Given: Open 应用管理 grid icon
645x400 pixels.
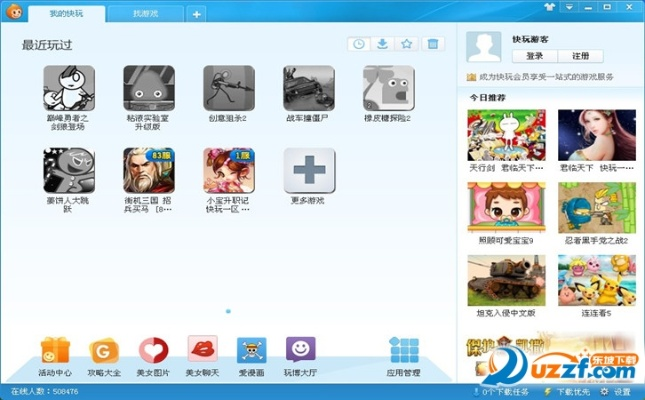Looking at the screenshot, I should pos(404,350).
